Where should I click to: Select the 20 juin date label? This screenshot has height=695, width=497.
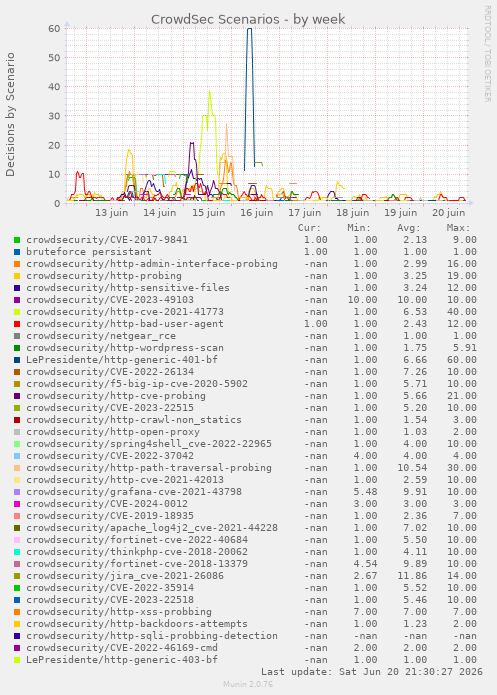[x=449, y=213]
